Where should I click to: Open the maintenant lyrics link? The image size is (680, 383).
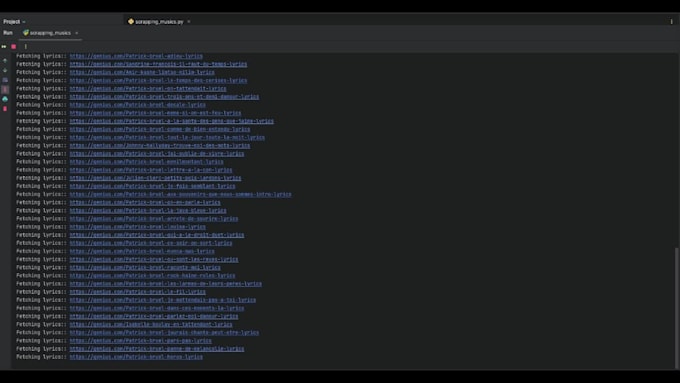click(x=147, y=162)
